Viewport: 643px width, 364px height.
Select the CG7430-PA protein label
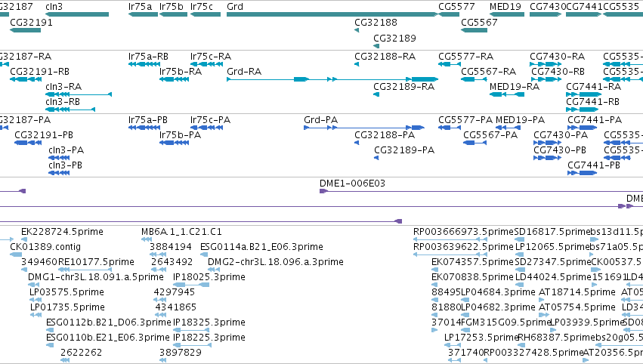(561, 135)
